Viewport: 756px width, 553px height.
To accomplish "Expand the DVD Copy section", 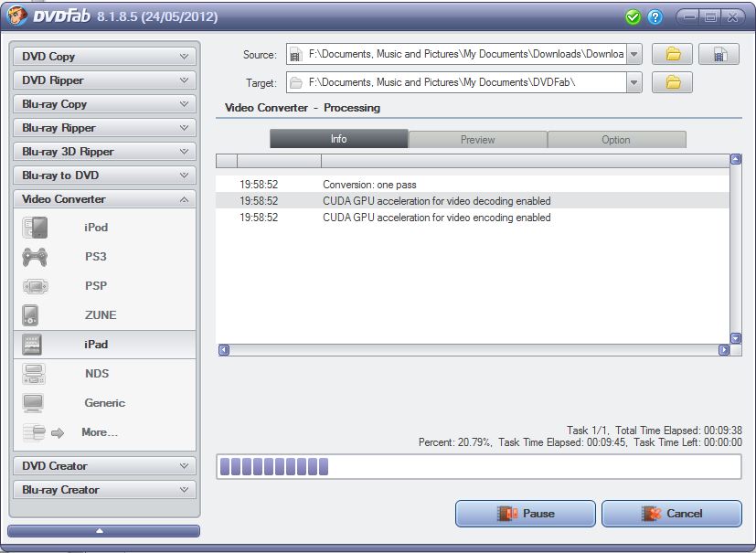I will [104, 57].
